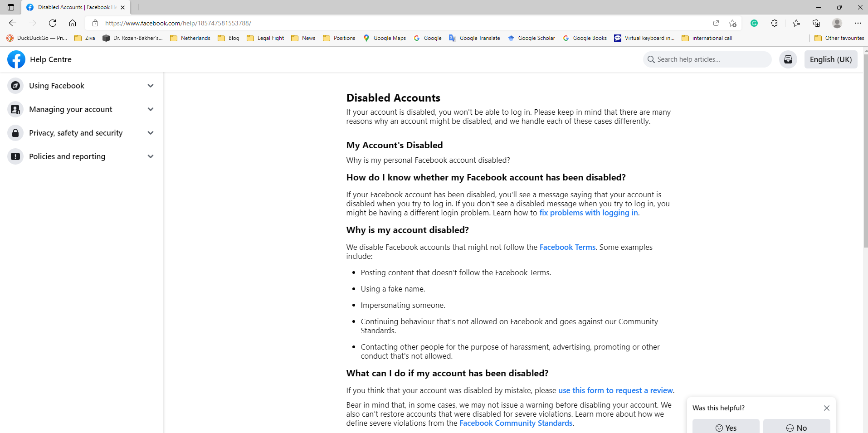Close the Disabled Accounts tab
Image resolution: width=868 pixels, height=433 pixels.
[x=122, y=7]
